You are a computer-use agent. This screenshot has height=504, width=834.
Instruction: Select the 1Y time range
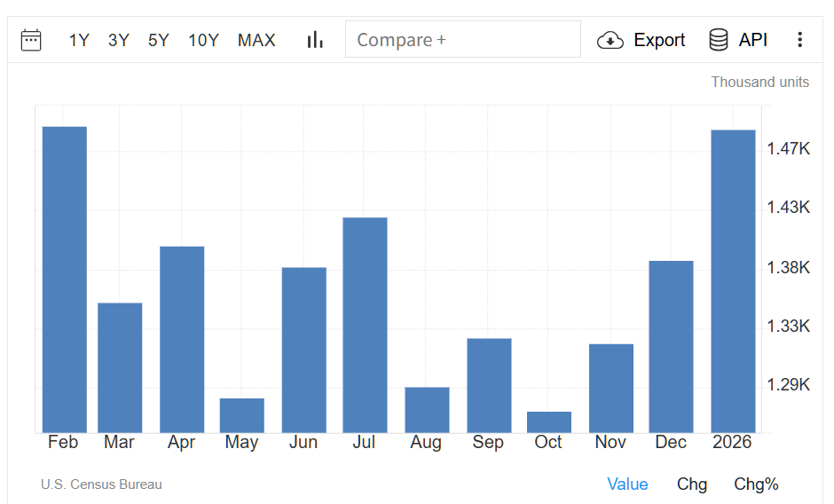[x=79, y=40]
